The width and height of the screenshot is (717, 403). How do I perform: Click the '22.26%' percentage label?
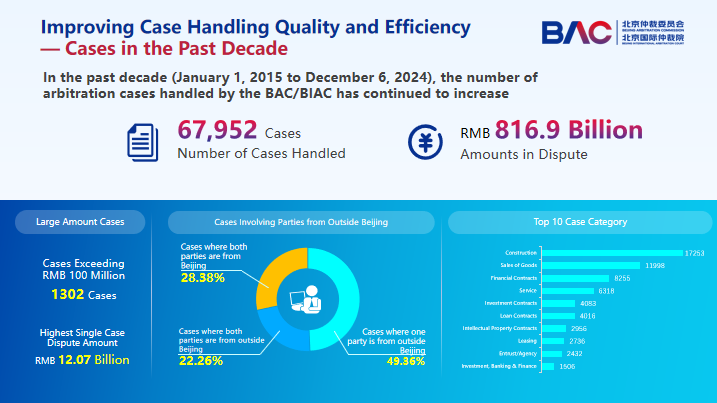201,361
